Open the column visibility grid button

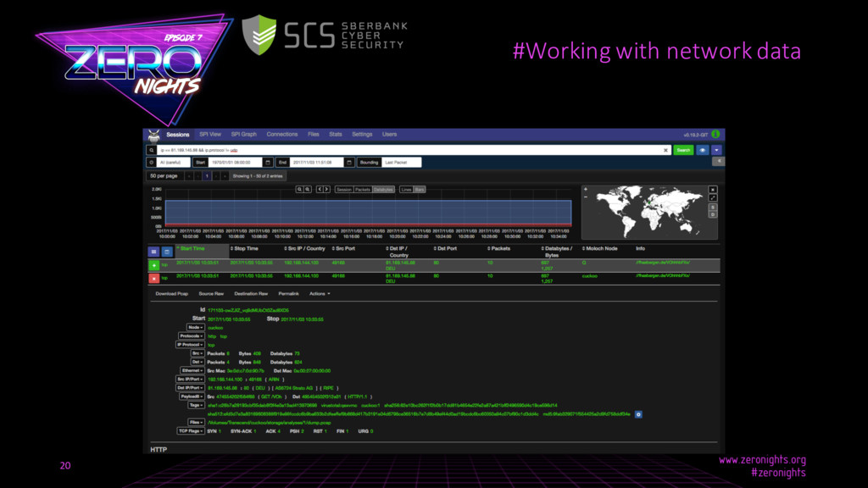[154, 252]
